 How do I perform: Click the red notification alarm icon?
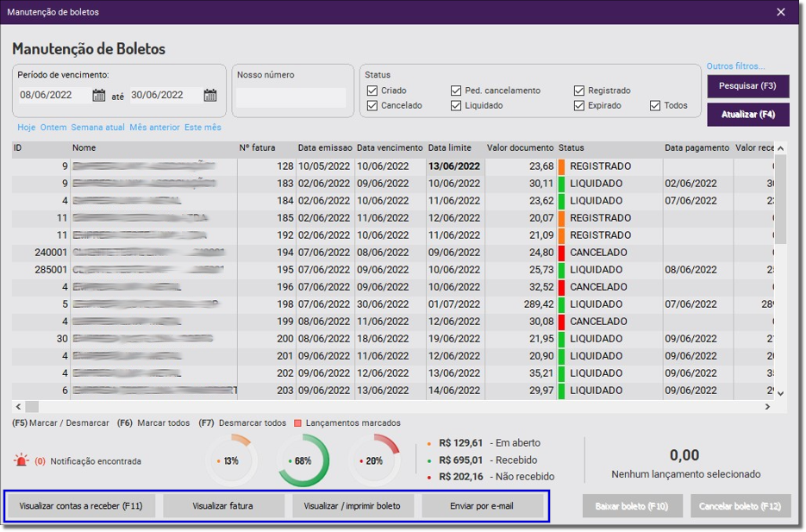tap(21, 460)
